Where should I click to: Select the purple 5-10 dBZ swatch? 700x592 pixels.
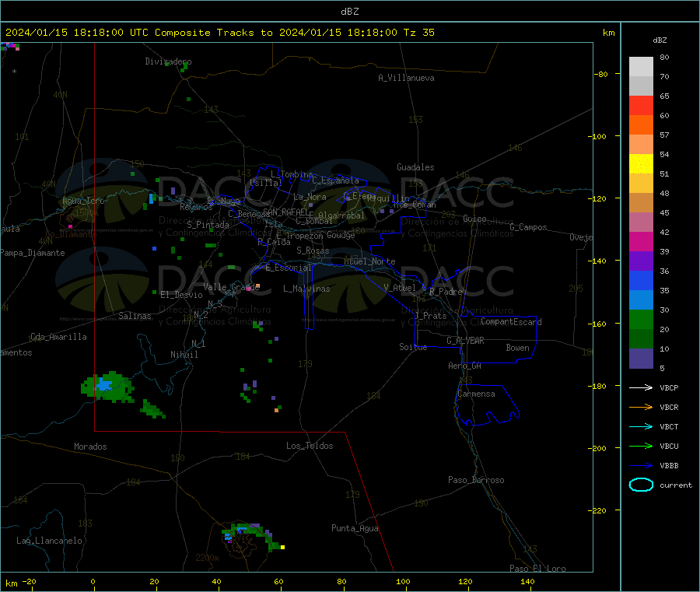point(641,359)
